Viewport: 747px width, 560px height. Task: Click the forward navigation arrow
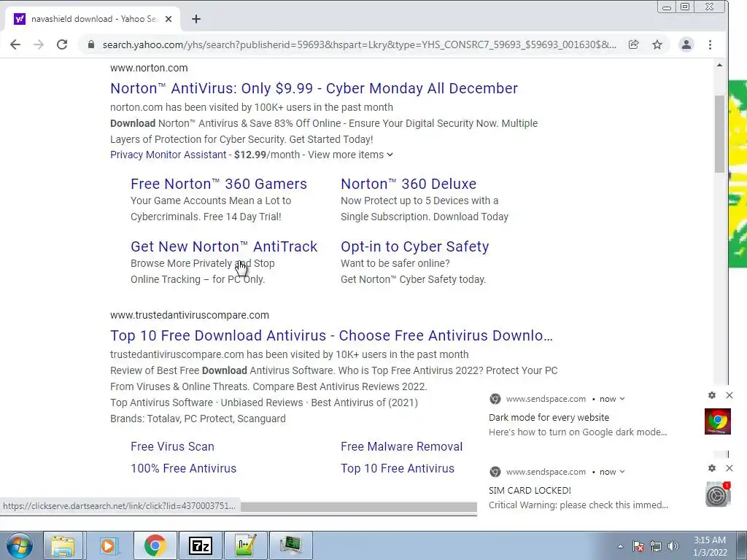[x=39, y=44]
